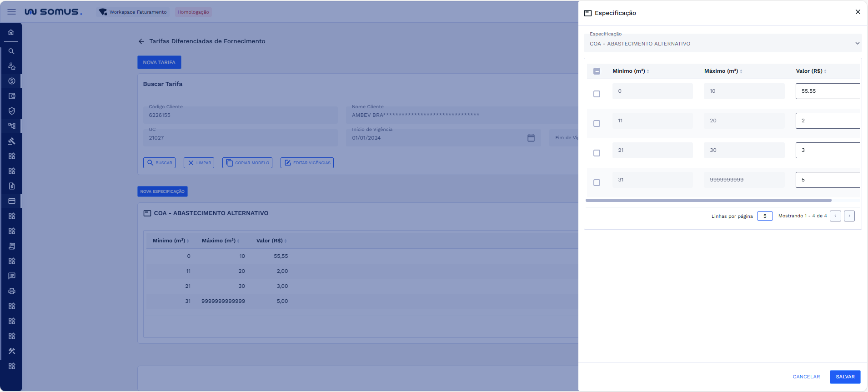
Task: Open search from the sidebar magnifier icon
Action: pos(11,51)
